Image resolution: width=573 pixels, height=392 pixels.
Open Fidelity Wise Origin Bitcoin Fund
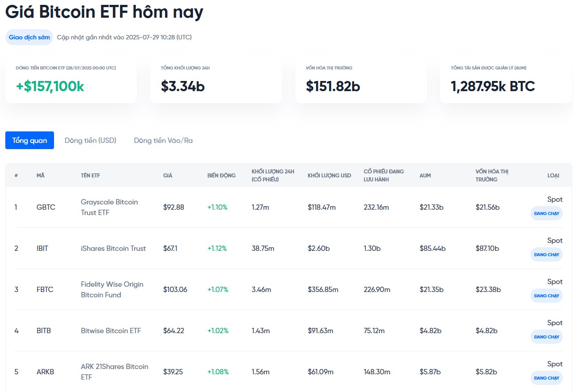(x=112, y=289)
